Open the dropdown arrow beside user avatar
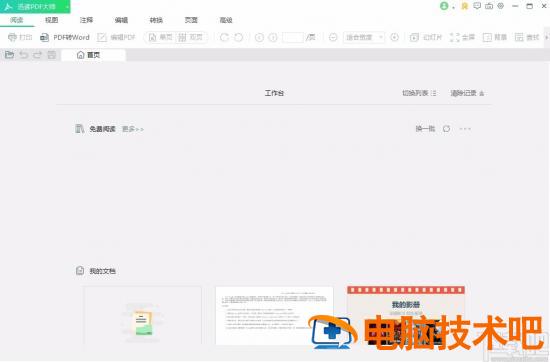 453,7
